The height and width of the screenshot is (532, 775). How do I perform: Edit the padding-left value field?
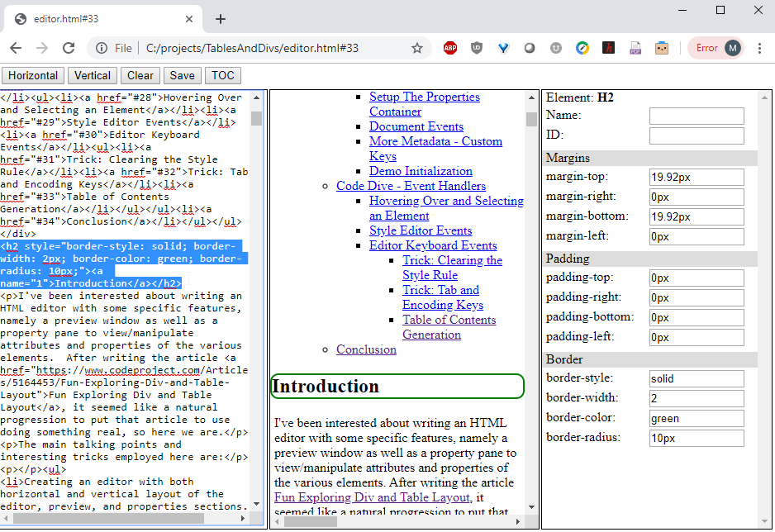click(697, 337)
